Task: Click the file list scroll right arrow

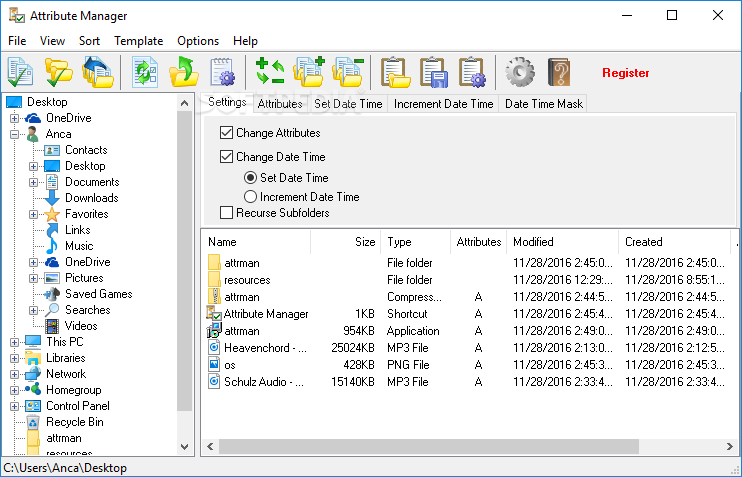Action: click(x=730, y=446)
